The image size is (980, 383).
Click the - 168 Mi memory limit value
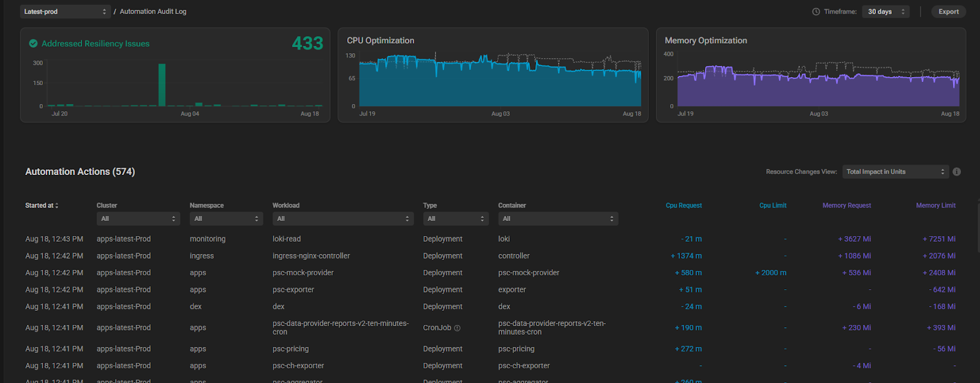point(942,307)
